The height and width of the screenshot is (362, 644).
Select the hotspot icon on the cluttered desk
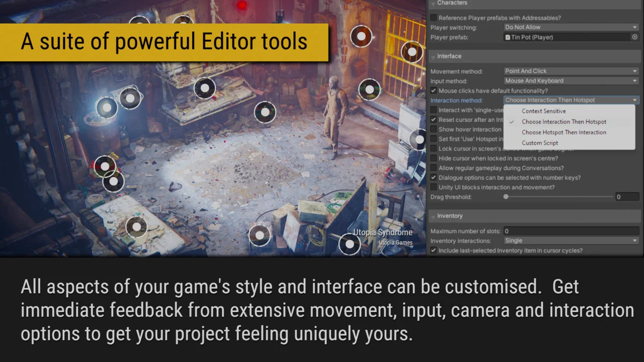(x=136, y=227)
